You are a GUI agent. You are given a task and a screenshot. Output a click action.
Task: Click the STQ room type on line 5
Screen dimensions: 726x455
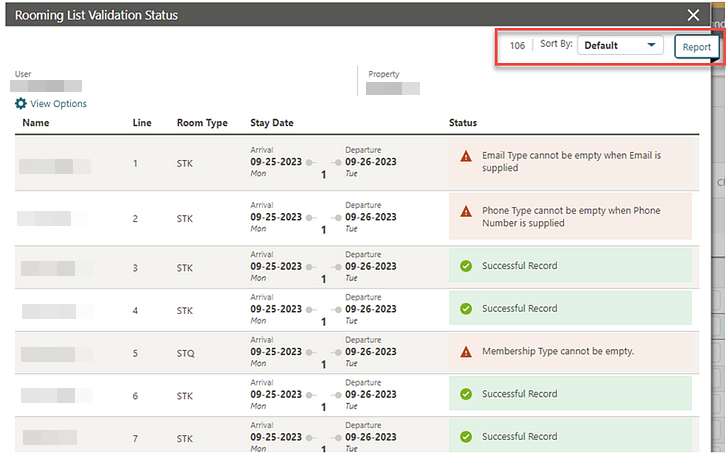[x=185, y=354]
